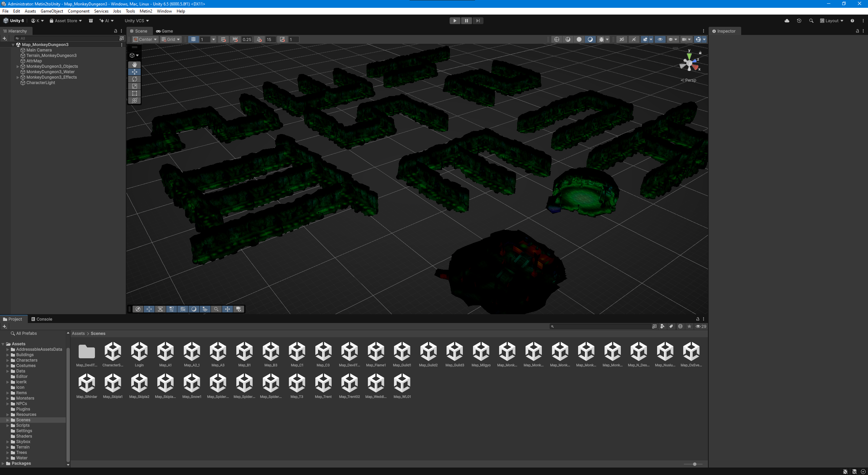
Task: Open the GameObject menu
Action: [x=52, y=11]
